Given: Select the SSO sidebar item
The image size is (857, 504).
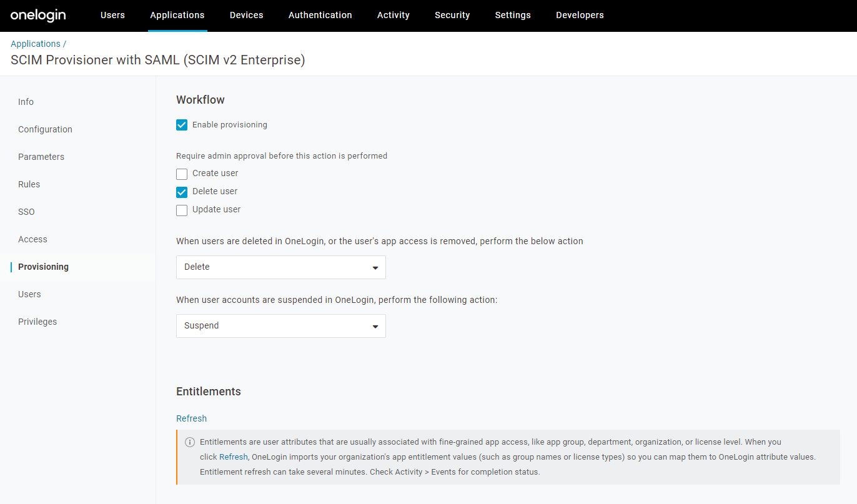Looking at the screenshot, I should 26,212.
